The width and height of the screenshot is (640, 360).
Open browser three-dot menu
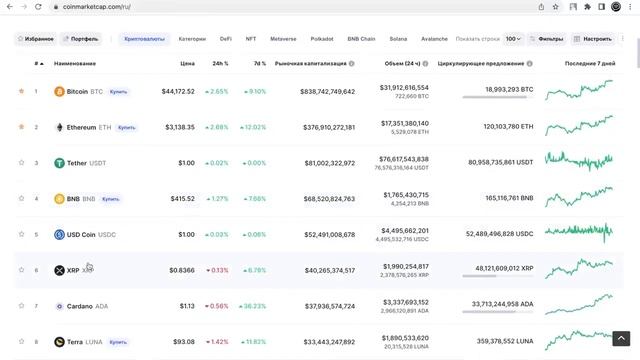click(630, 7)
